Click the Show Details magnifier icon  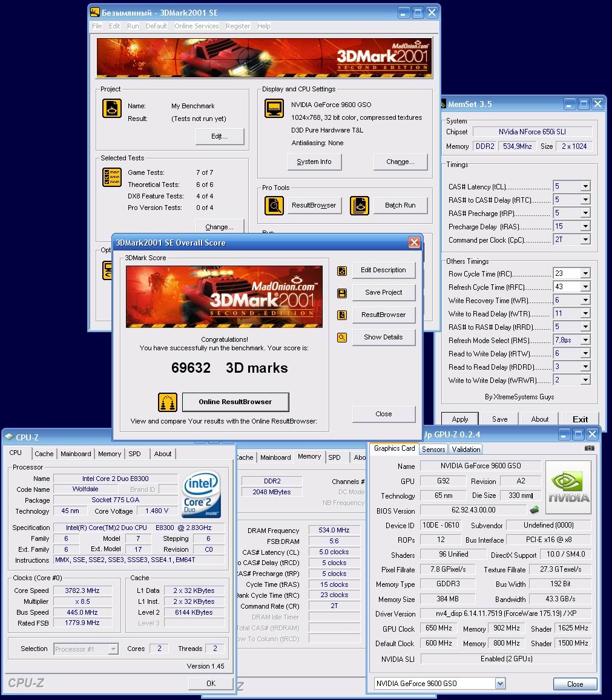[x=342, y=338]
